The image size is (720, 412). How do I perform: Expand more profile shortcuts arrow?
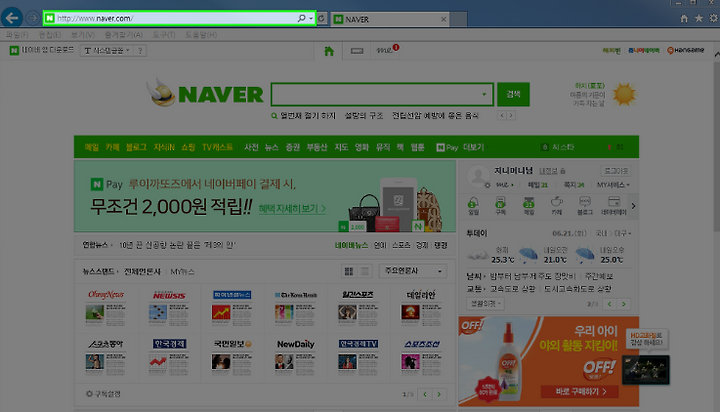(633, 206)
